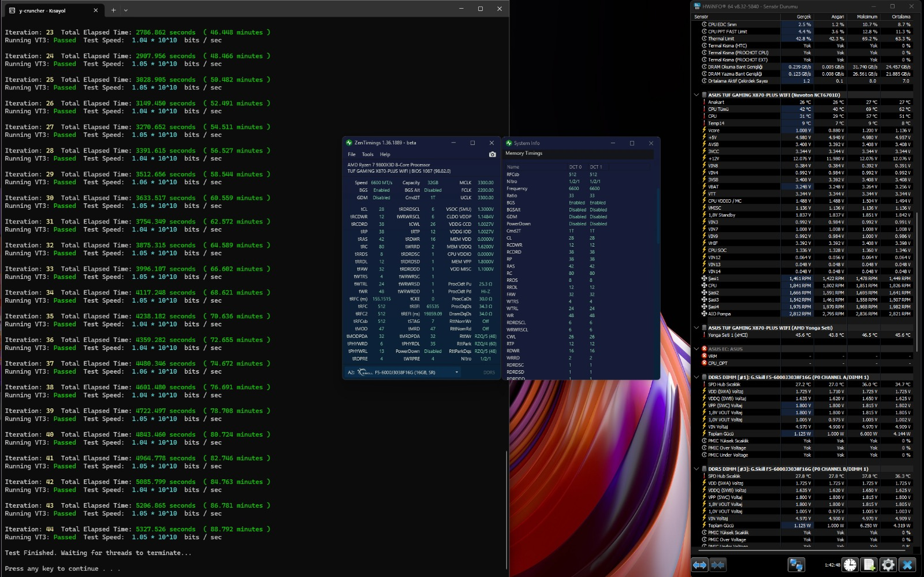Click the chip icon beside ASUS TUF Nuvoton header
This screenshot has height=577, width=924.
(704, 95)
